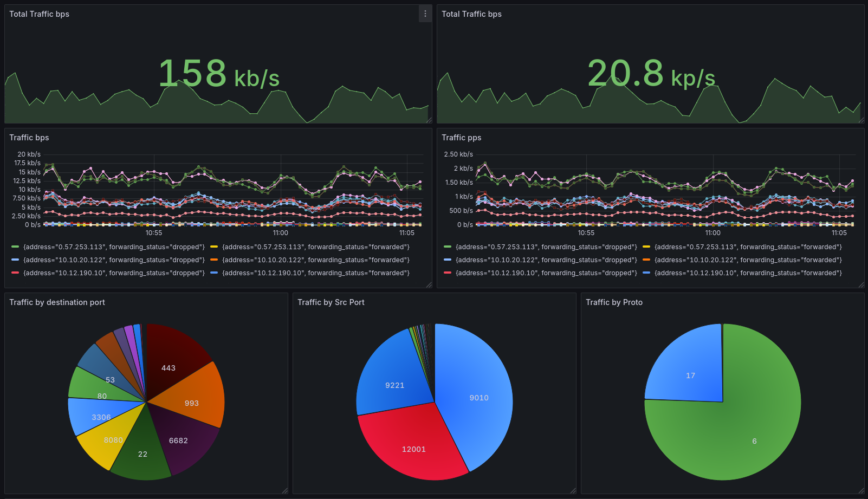Click Traffic by Src Port panel title

point(331,302)
